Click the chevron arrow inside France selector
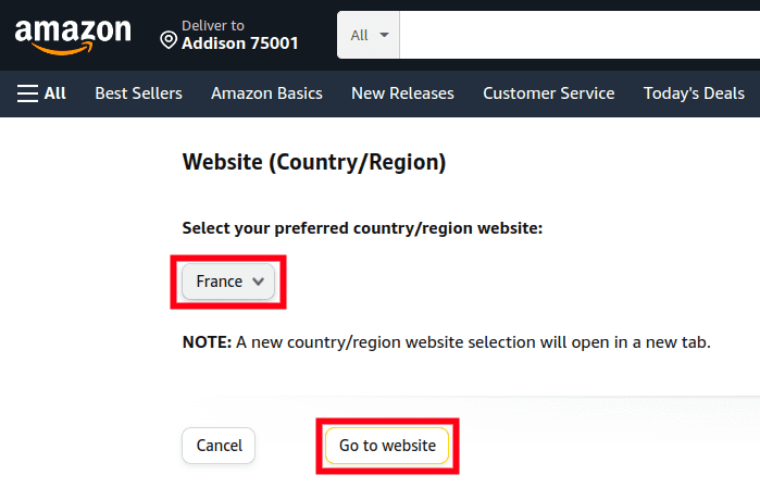This screenshot has width=760, height=500. click(258, 281)
